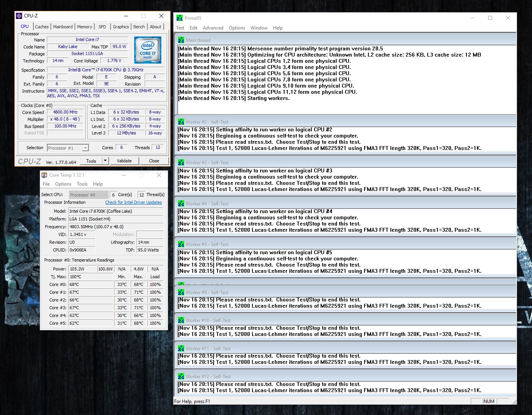Image resolution: width=532 pixels, height=415 pixels.
Task: Click the Multiplier x 48.0 (8 - 48) field
Action: [66, 119]
